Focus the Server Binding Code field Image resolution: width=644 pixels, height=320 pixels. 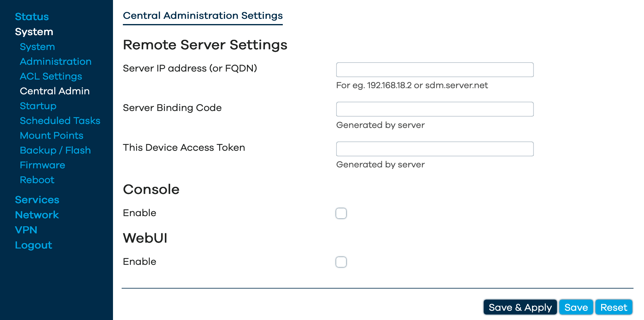[435, 109]
